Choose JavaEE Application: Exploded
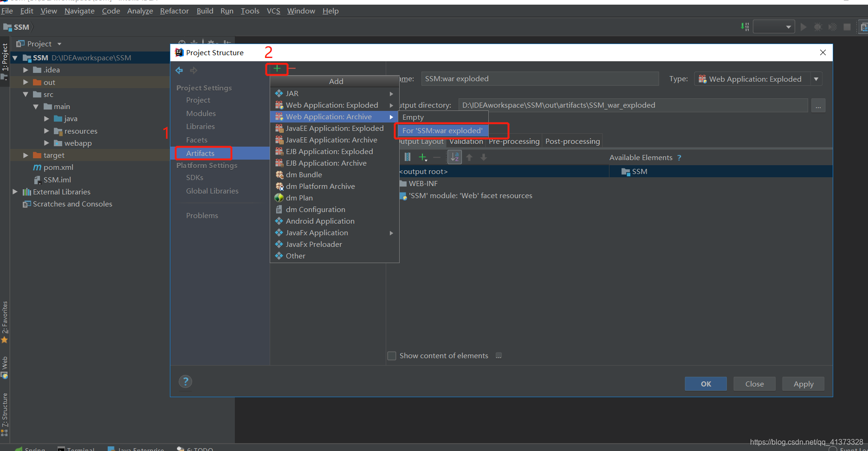Image resolution: width=868 pixels, height=451 pixels. pyautogui.click(x=334, y=128)
